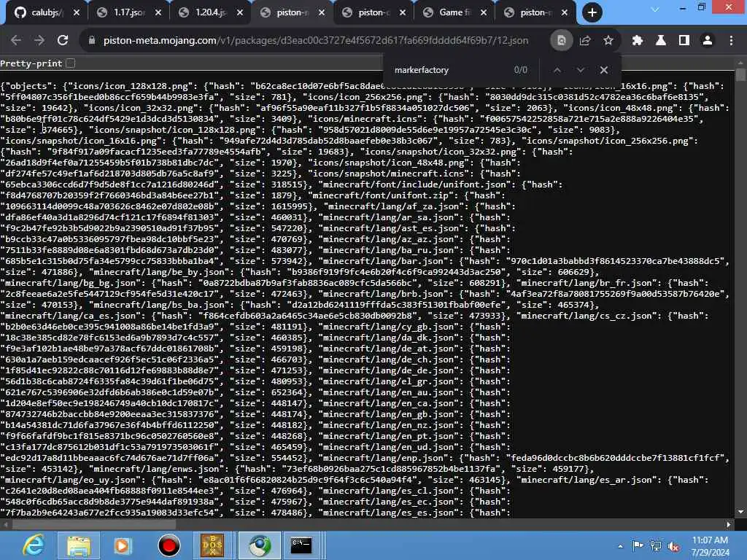Open a new tab with plus button

coord(592,12)
